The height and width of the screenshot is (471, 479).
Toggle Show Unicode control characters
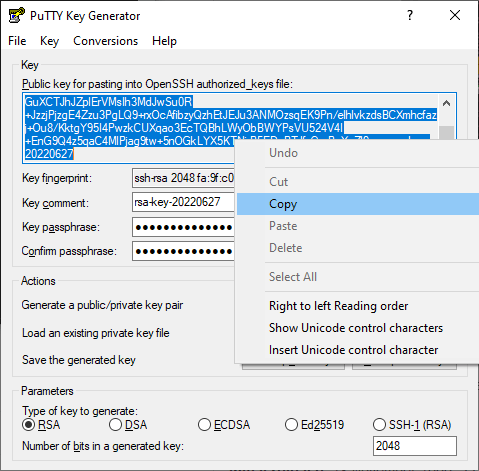[x=358, y=328]
